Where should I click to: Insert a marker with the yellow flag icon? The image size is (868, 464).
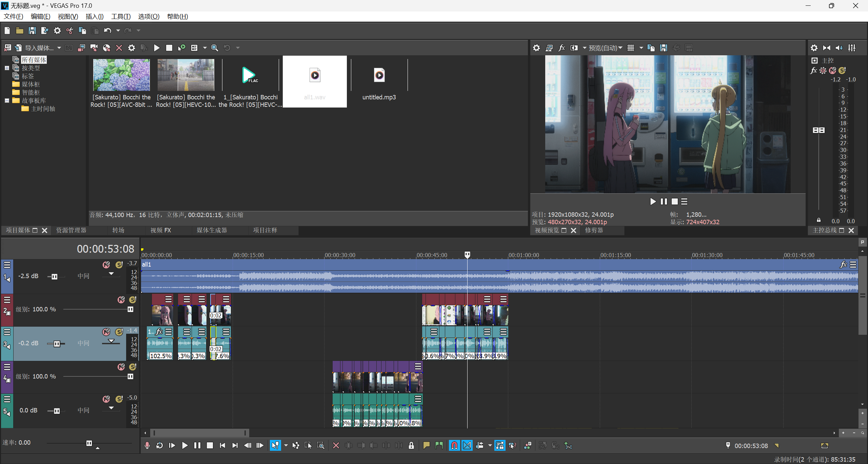click(427, 445)
